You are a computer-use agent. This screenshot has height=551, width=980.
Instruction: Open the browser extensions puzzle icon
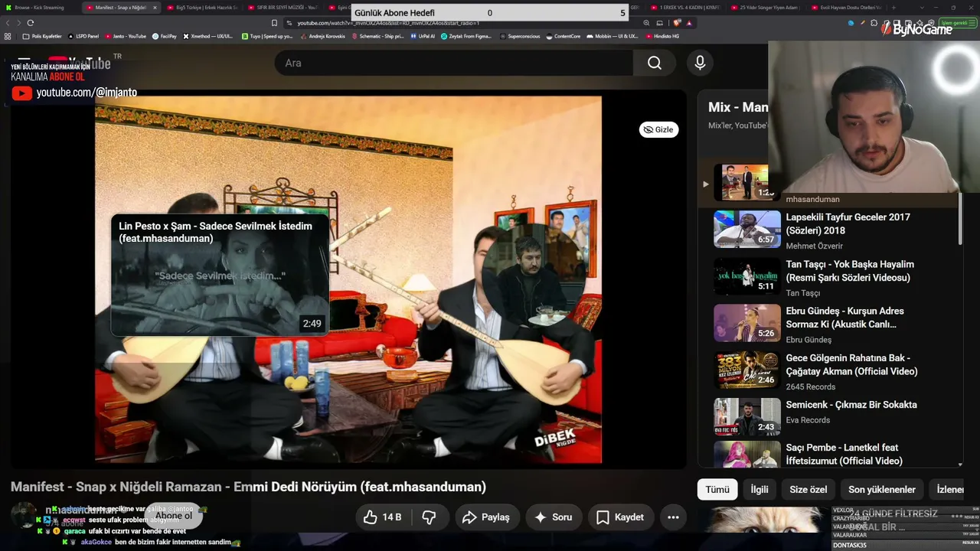tap(874, 23)
